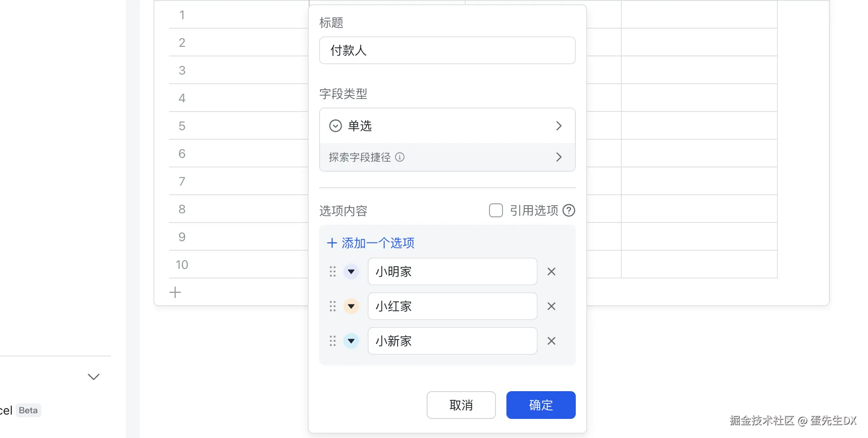This screenshot has width=868, height=438.
Task: Click the plus icon below row 10
Action: [x=175, y=292]
